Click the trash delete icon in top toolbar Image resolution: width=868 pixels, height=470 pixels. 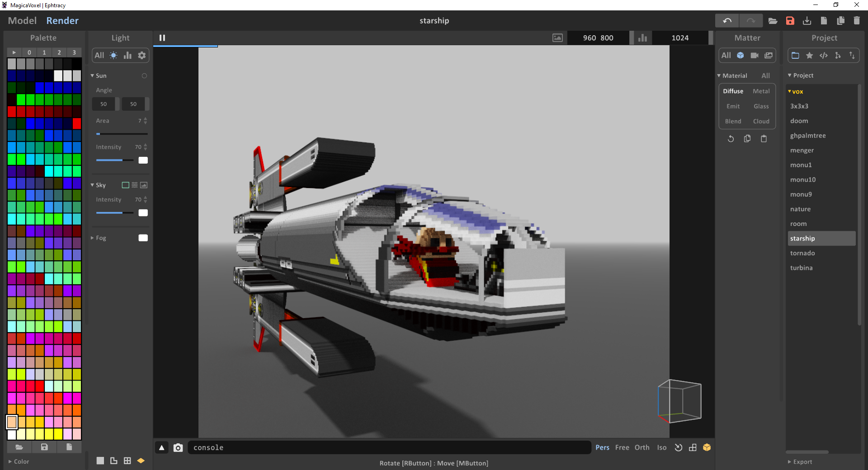[857, 21]
